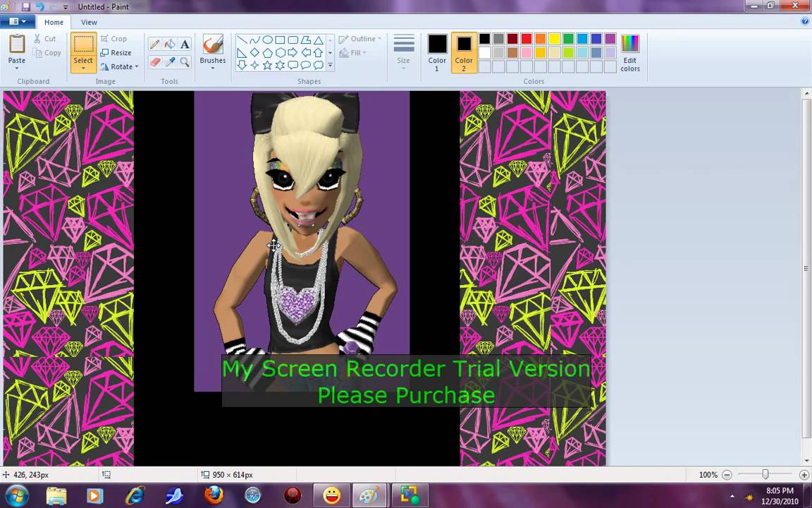Choose the Oval shape
Screen dimensions: 812x508
point(267,40)
